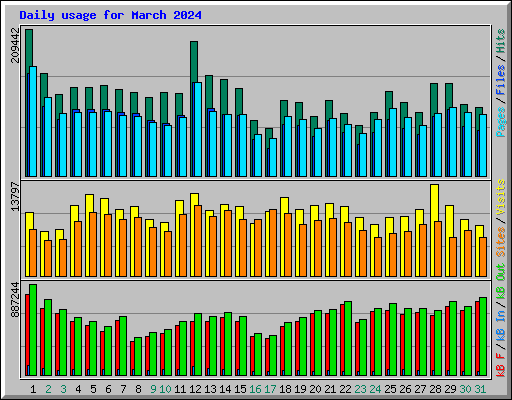512x400 pixels.
Task: Click day label 7 on the x-axis
Action: click(x=123, y=389)
